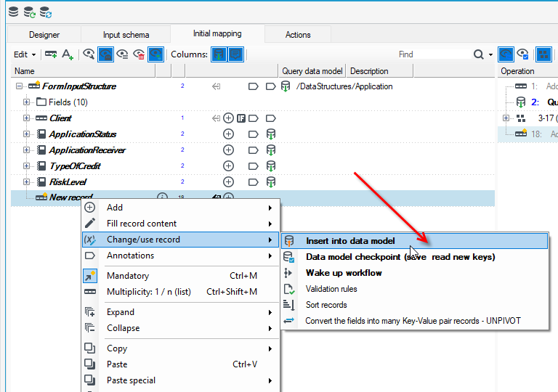Toggle the highlighted four-squares grid button
The width and height of the screenshot is (558, 392).
pos(543,54)
